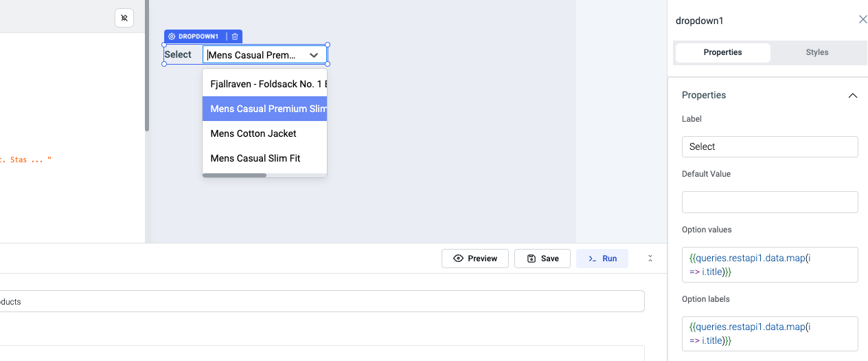The width and height of the screenshot is (868, 361).
Task: Collapse the Properties section
Action: [x=852, y=96]
